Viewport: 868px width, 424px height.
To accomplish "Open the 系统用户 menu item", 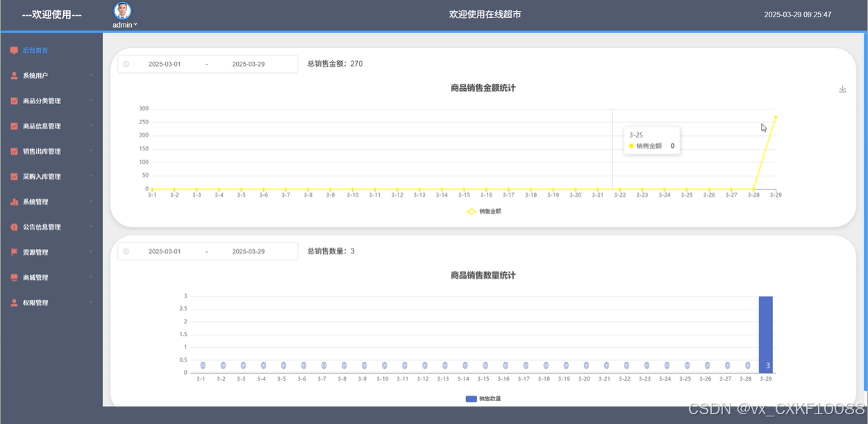I will [x=51, y=76].
